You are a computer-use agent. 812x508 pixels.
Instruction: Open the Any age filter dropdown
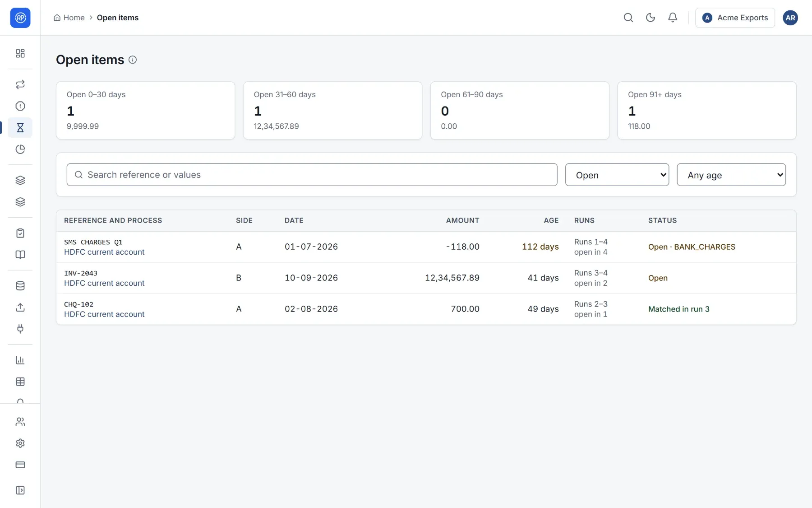(731, 175)
